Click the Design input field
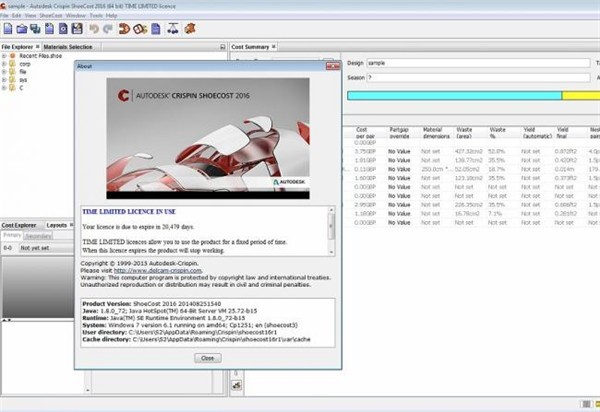This screenshot has width=600, height=412. point(478,63)
